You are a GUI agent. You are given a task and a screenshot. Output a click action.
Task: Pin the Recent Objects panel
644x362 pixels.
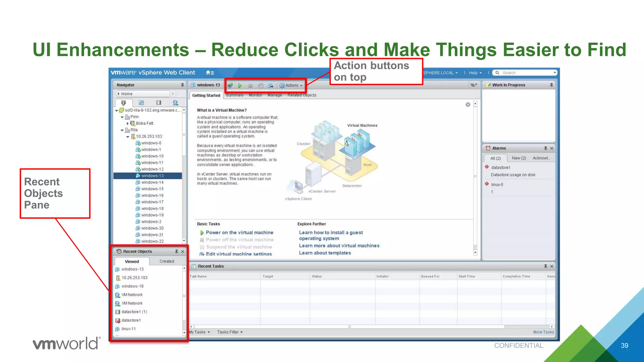177,251
